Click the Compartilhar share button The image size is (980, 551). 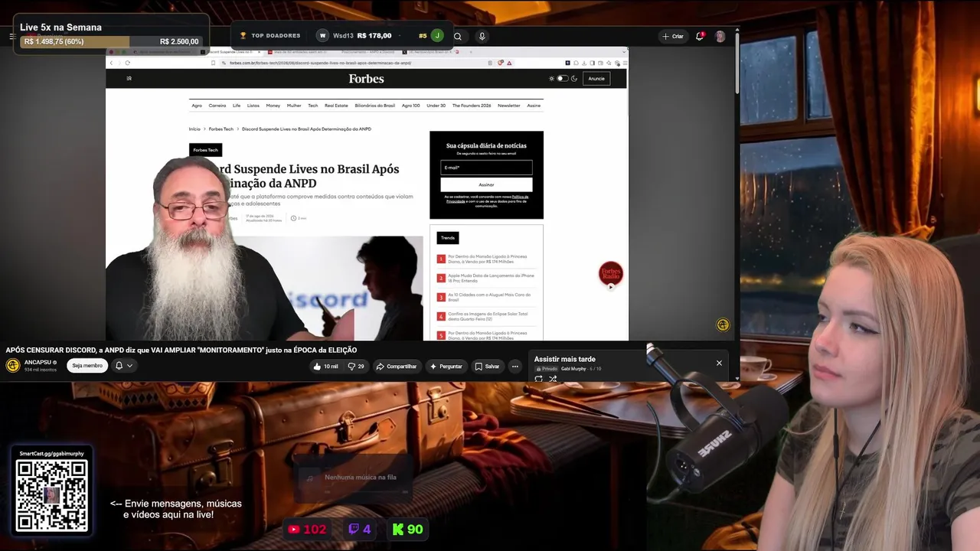click(397, 367)
